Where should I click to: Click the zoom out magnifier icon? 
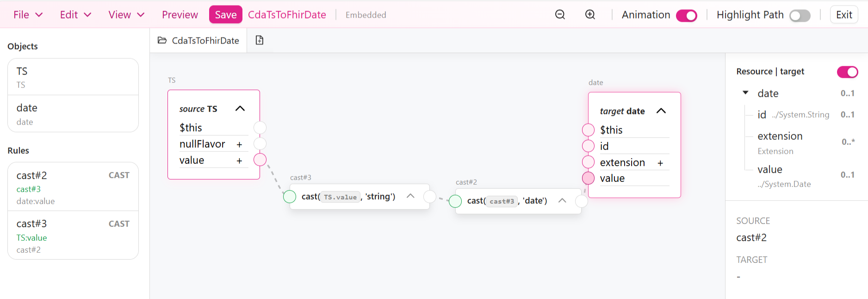click(x=560, y=15)
